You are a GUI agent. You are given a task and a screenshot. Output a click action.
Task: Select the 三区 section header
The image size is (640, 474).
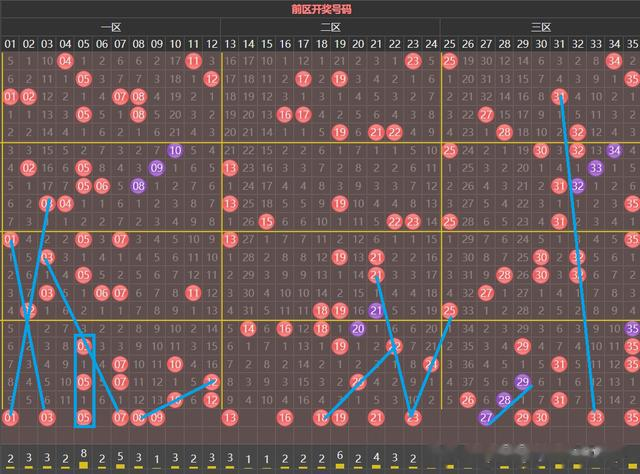click(541, 27)
